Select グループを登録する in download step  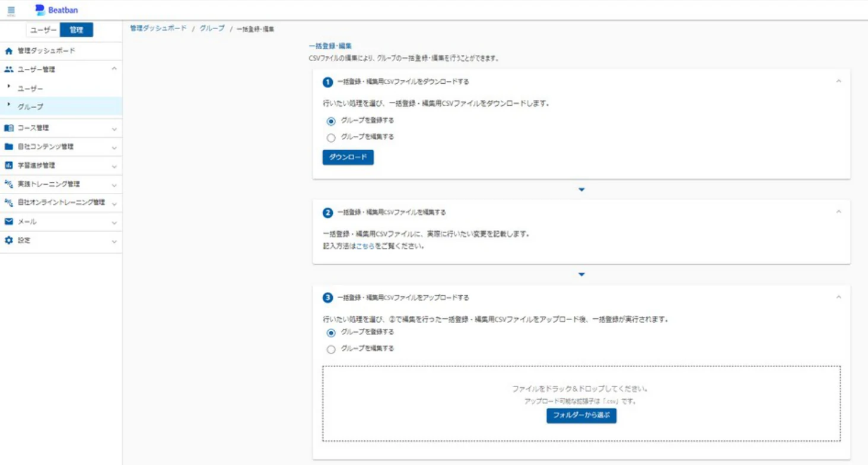click(x=331, y=121)
